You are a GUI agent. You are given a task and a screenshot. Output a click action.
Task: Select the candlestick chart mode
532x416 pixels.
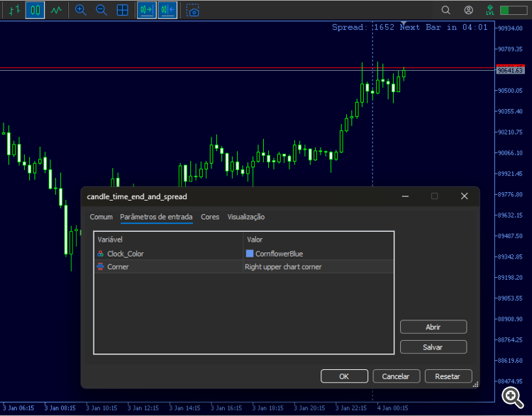(x=35, y=10)
